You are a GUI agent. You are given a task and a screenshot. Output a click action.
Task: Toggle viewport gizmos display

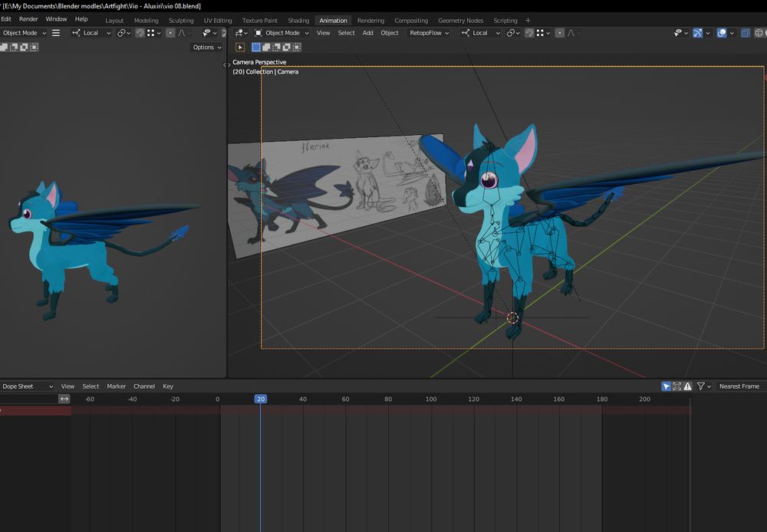[698, 33]
